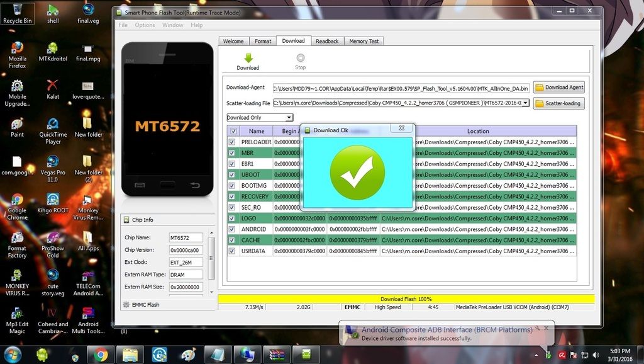This screenshot has width=644, height=364.
Task: Switch to the Memory Test tab
Action: (x=364, y=41)
